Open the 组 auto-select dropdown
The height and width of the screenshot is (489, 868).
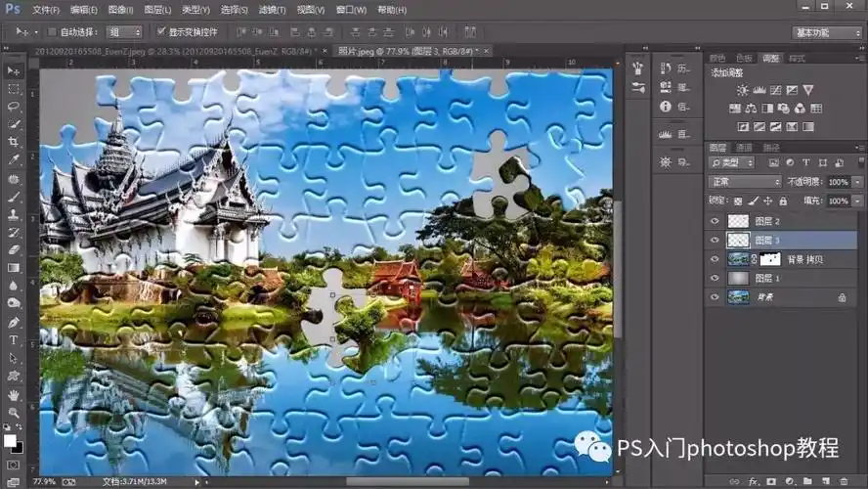[x=122, y=31]
